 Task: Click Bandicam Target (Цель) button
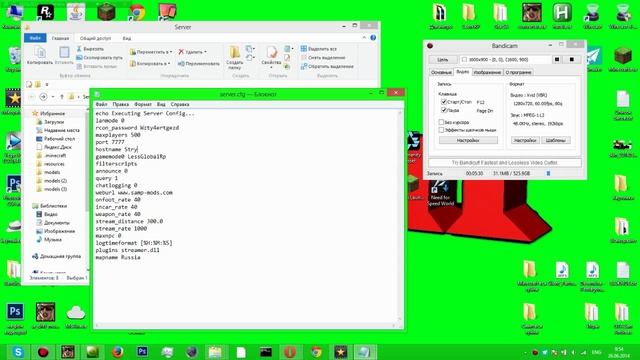point(443,60)
